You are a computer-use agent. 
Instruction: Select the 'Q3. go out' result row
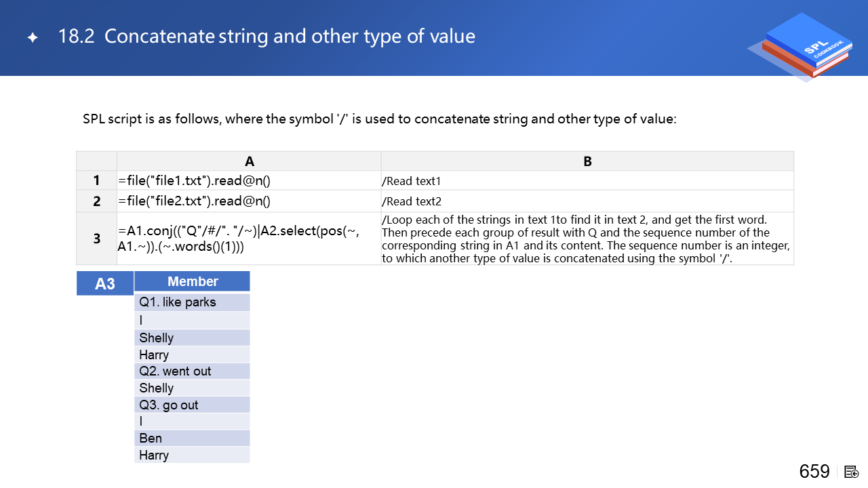click(193, 405)
